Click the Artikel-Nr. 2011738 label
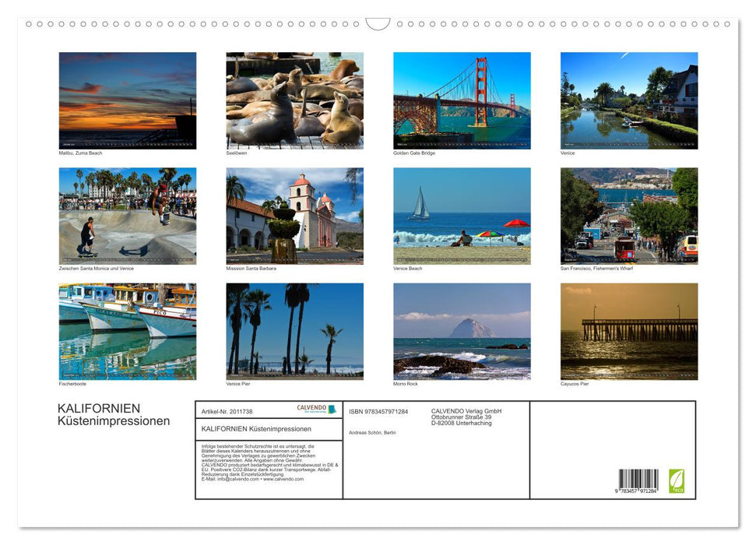The image size is (756, 545). point(226,411)
